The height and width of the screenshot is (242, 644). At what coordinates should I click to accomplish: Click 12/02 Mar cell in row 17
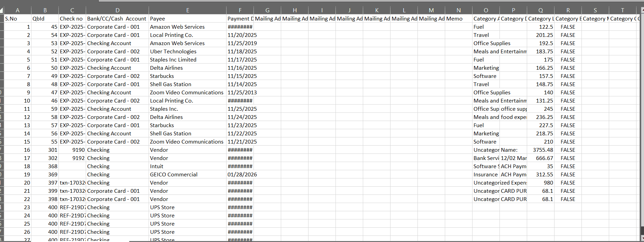pyautogui.click(x=513, y=158)
